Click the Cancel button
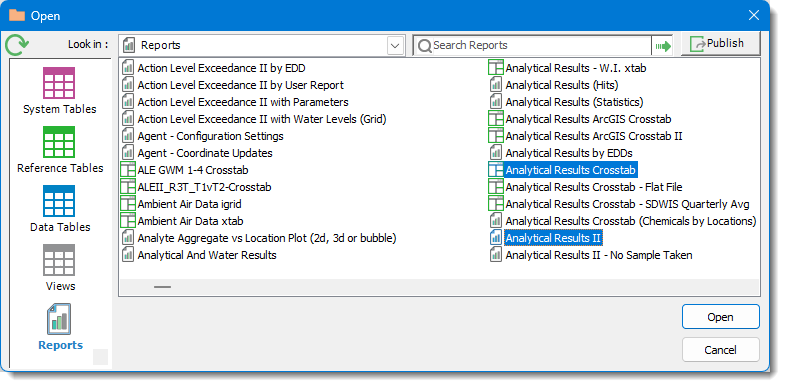 click(720, 349)
